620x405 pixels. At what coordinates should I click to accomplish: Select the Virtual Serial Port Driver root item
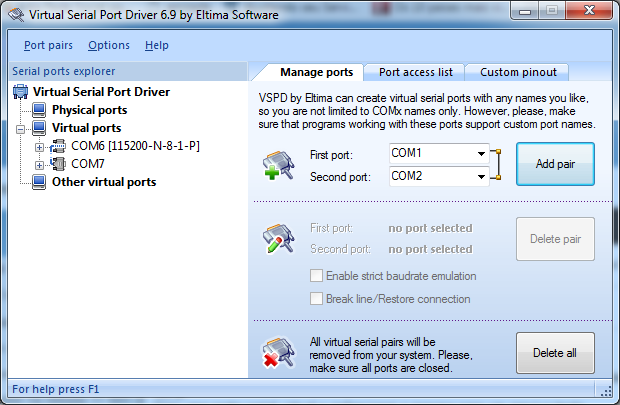101,92
